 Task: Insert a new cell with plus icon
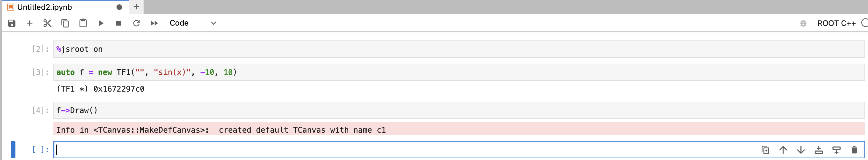point(30,23)
